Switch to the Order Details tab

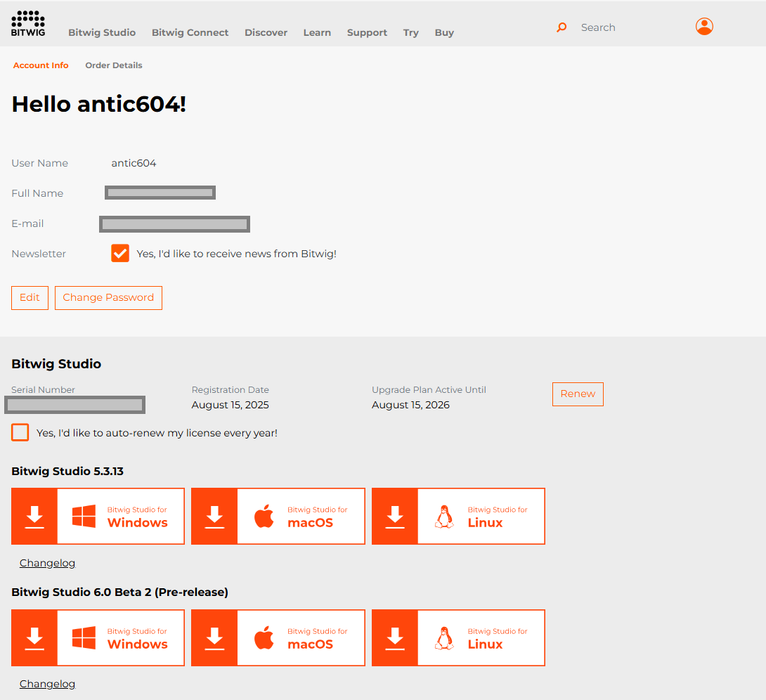(114, 65)
